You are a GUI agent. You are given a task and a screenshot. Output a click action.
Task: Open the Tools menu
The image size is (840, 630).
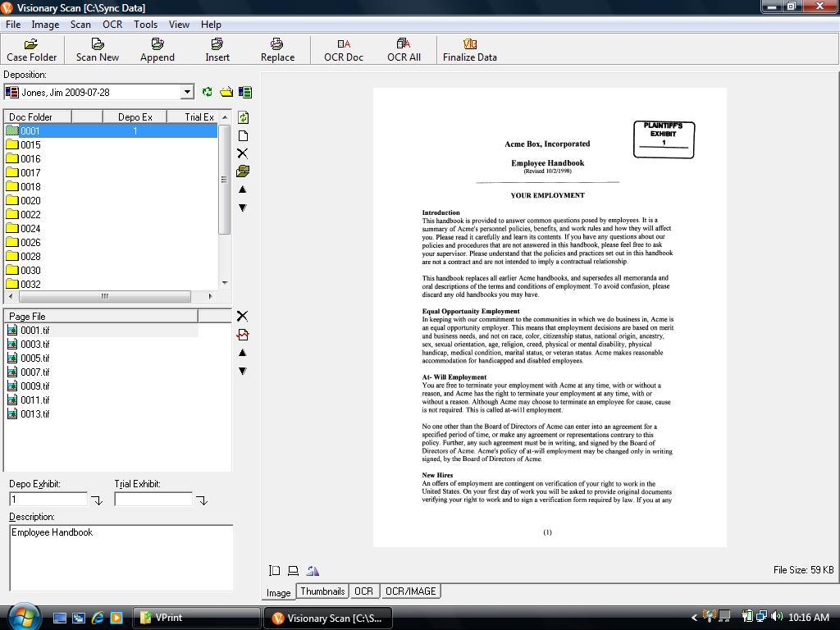(146, 25)
